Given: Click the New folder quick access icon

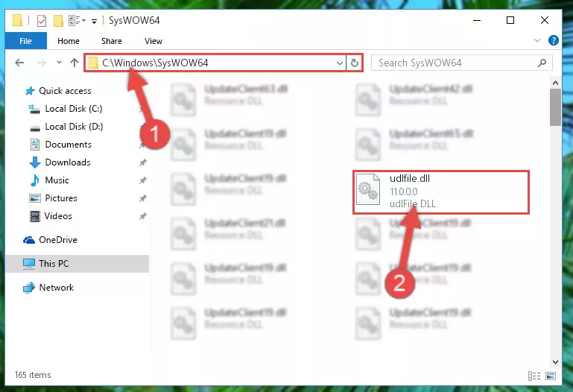Looking at the screenshot, I should coord(58,20).
